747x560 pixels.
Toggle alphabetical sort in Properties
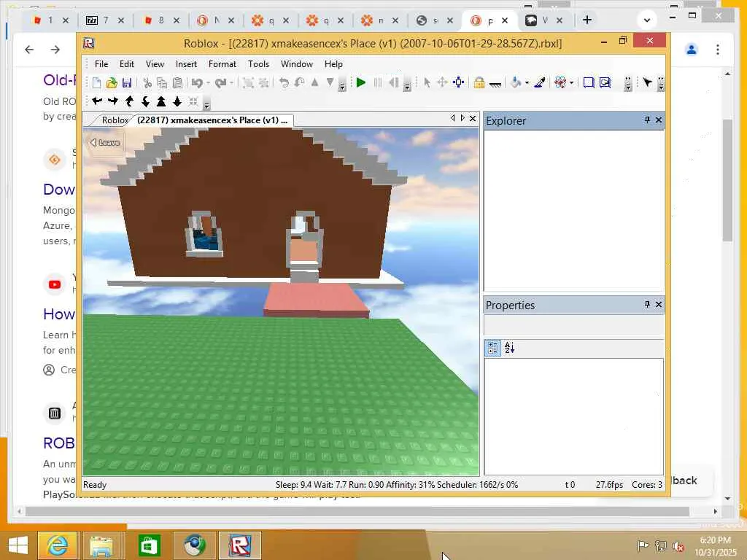pos(509,348)
